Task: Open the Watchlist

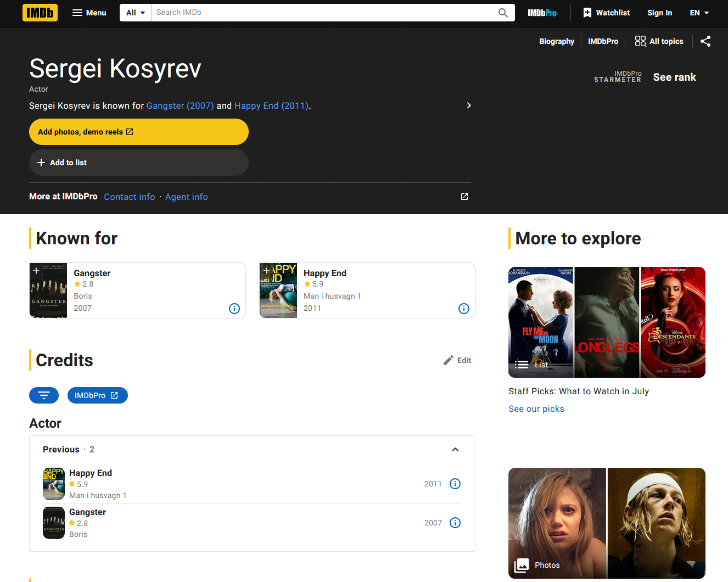Action: click(x=606, y=13)
